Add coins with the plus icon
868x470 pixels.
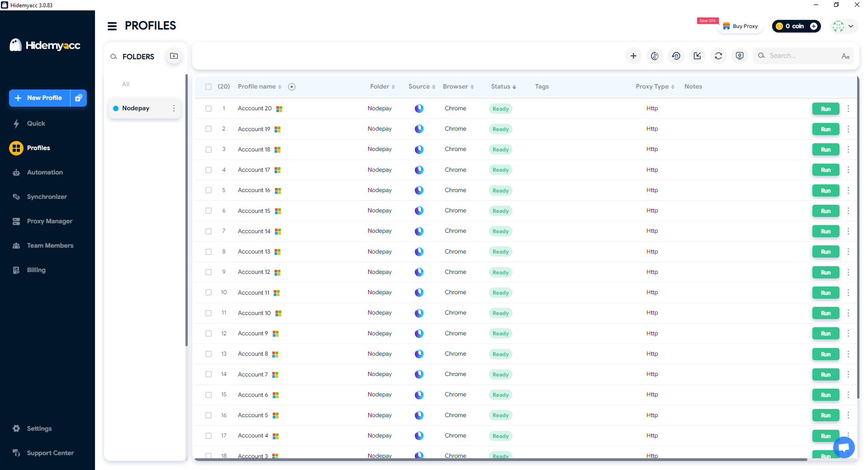[814, 26]
